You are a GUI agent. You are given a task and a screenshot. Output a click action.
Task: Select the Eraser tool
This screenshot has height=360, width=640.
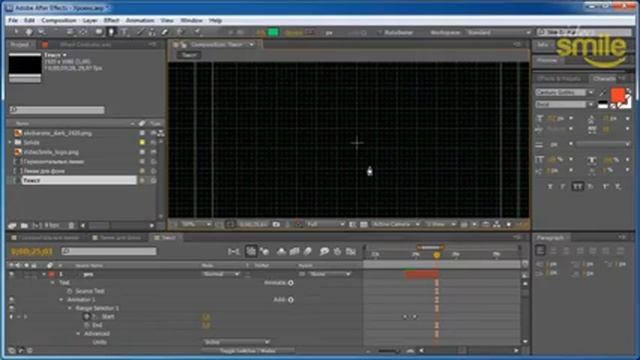[x=165, y=32]
